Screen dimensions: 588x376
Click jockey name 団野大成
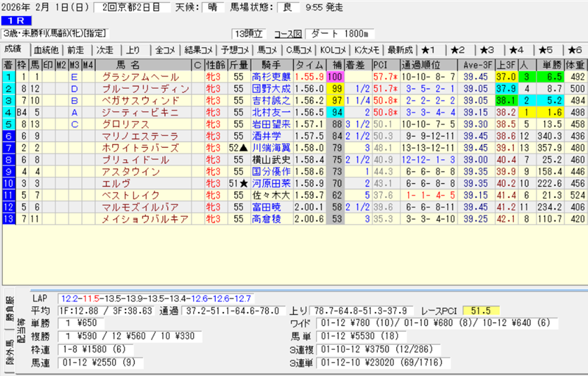click(x=271, y=89)
